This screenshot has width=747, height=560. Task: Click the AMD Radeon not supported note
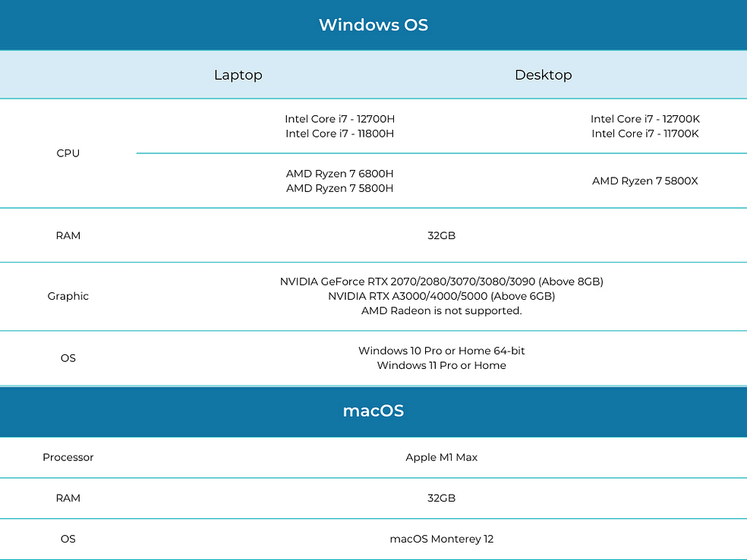tap(443, 310)
